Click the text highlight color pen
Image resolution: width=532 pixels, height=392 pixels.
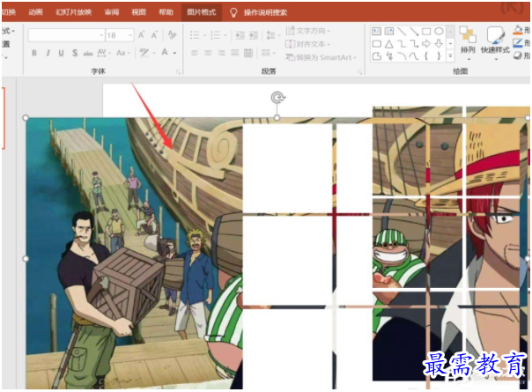click(144, 53)
